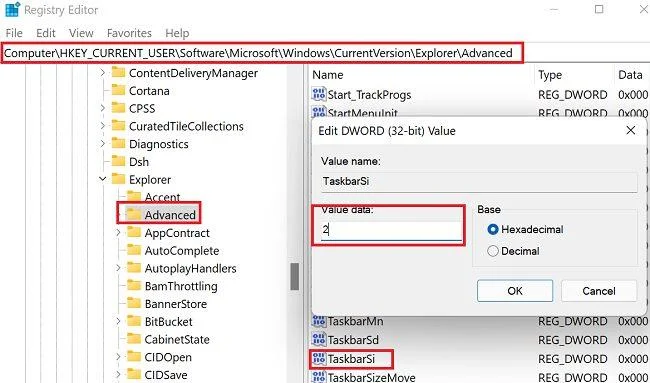The image size is (650, 383).
Task: Expand the CuratedTileCollections key
Action: click(102, 126)
